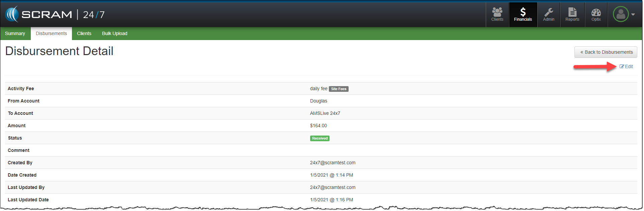Image resolution: width=644 pixels, height=211 pixels.
Task: Open the Clients section in top navigation
Action: click(x=497, y=15)
